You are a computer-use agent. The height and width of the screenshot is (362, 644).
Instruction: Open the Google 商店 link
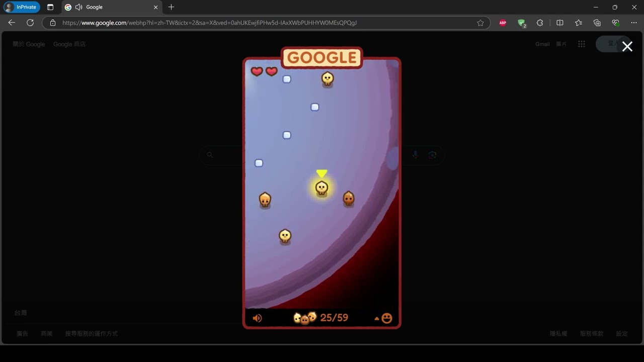pyautogui.click(x=69, y=44)
